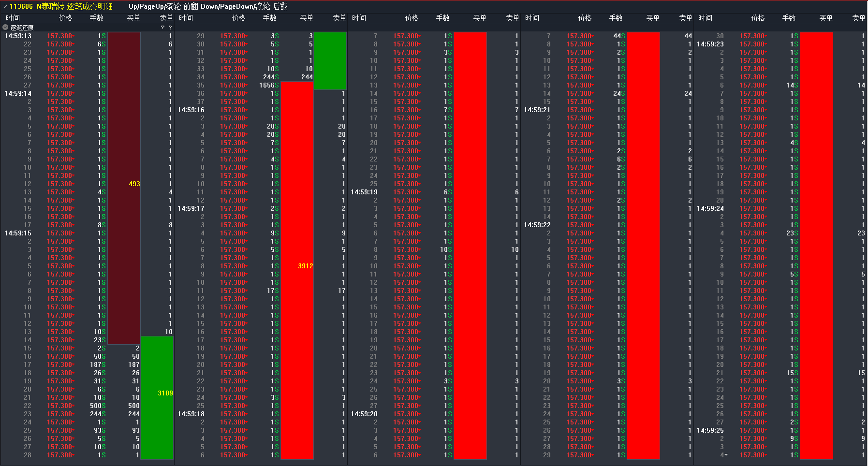Click the 8S trade volume
Image resolution: width=868 pixels, height=466 pixels.
point(102,225)
